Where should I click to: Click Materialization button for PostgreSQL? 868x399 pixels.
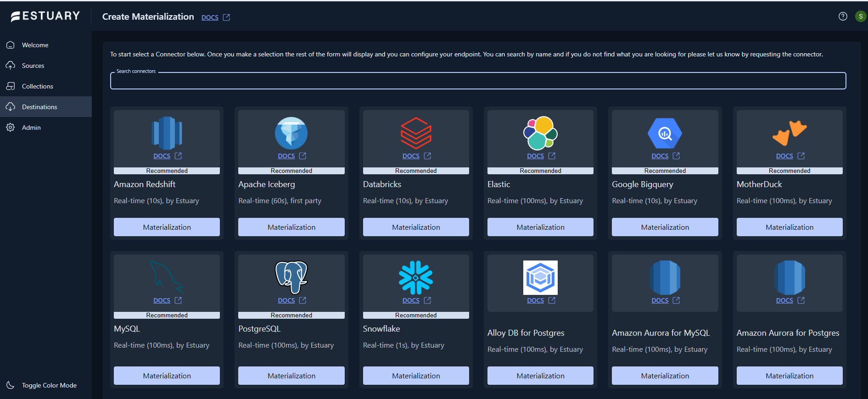pyautogui.click(x=291, y=376)
